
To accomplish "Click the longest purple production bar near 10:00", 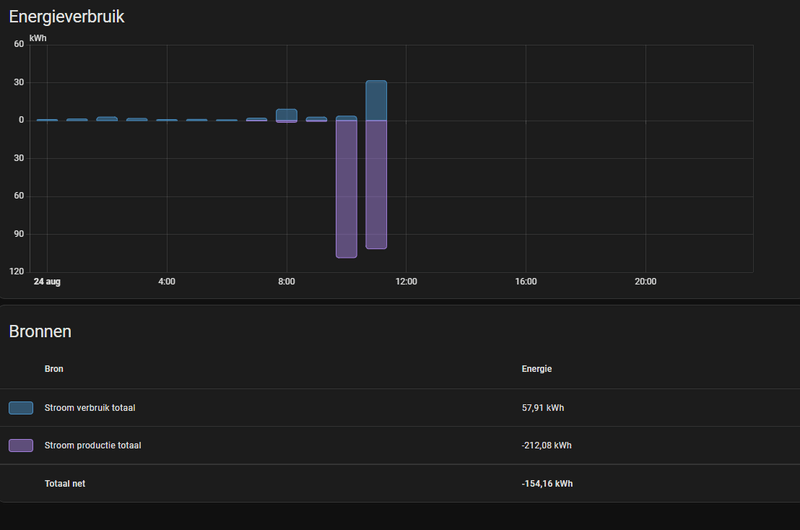I will click(346, 189).
